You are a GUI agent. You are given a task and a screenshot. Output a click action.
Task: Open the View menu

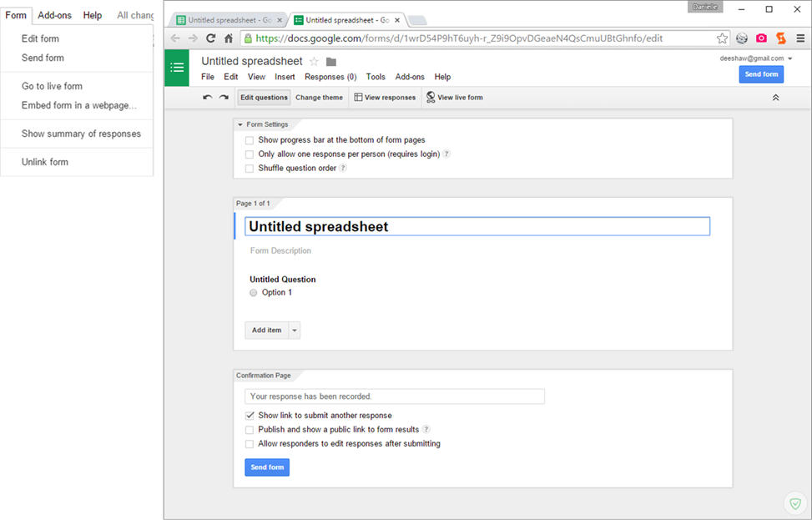pyautogui.click(x=256, y=77)
